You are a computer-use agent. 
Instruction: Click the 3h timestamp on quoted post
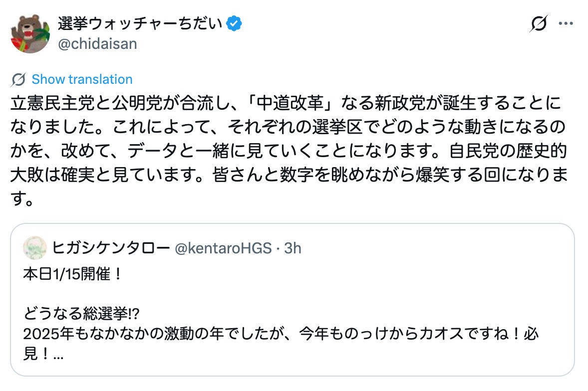293,247
